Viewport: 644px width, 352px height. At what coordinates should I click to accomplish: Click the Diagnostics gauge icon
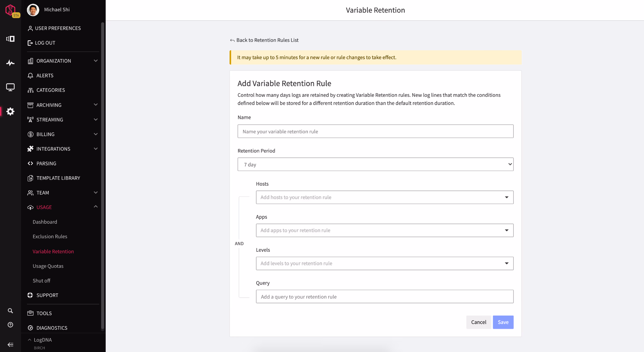(30, 328)
